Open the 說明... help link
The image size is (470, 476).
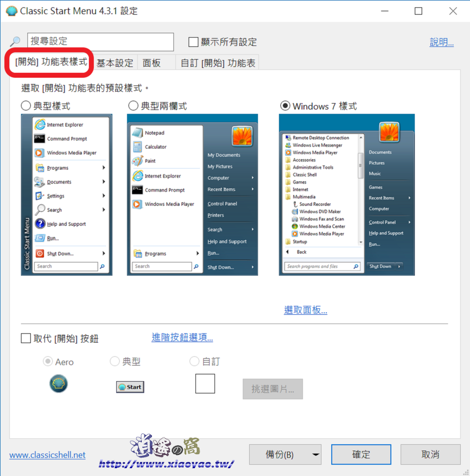[442, 42]
